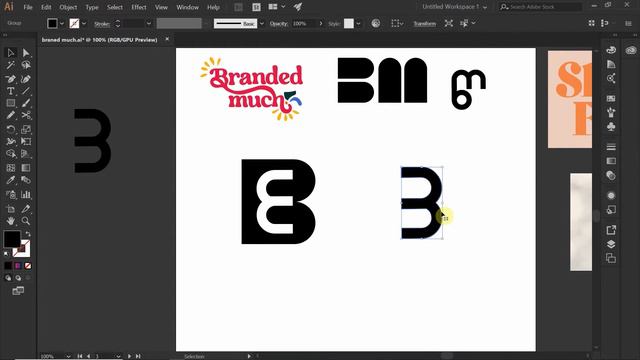Expand the Opacity slider arrow
The height and width of the screenshot is (360, 640).
point(321,24)
